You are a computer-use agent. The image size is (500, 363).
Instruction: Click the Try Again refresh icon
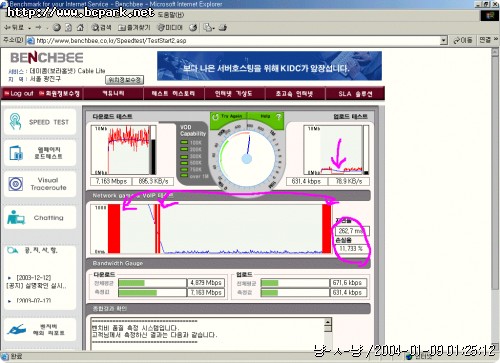[x=215, y=117]
